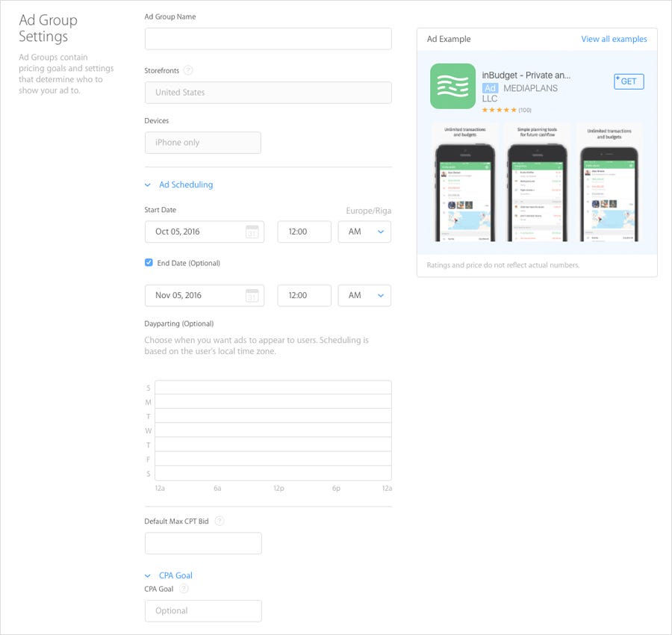
Task: Click the GET button in ad example
Action: pyautogui.click(x=629, y=81)
